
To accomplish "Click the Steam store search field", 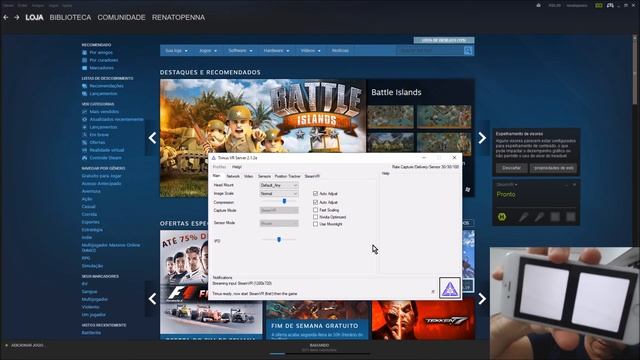I will [x=430, y=51].
